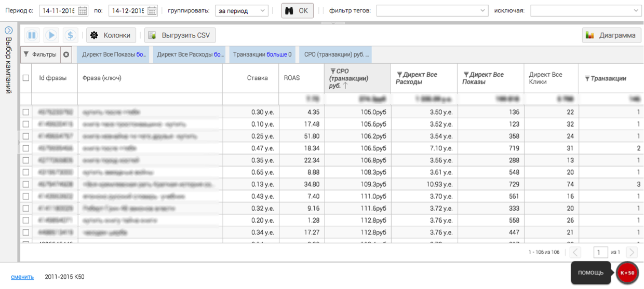
Task: Check the row with CPO 106.5руб
Action: (26, 148)
